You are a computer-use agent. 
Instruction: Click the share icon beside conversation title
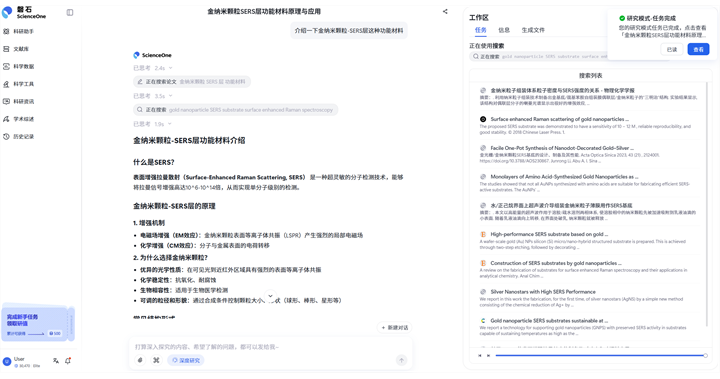445,11
